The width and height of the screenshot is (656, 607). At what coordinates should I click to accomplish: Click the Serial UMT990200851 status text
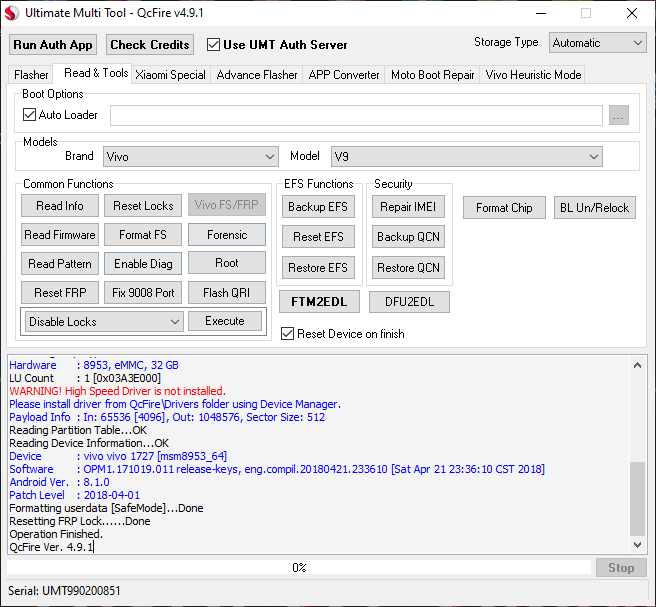pos(64,591)
